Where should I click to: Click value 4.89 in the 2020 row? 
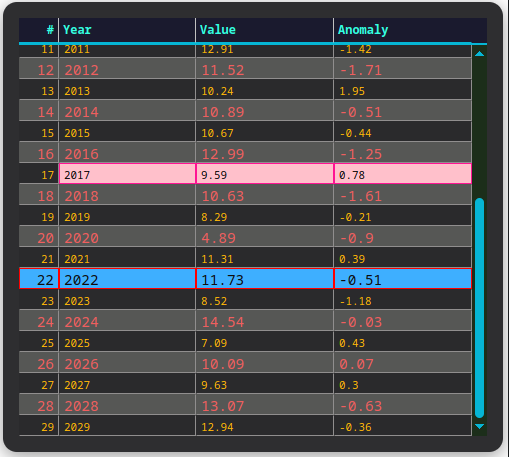click(x=265, y=237)
